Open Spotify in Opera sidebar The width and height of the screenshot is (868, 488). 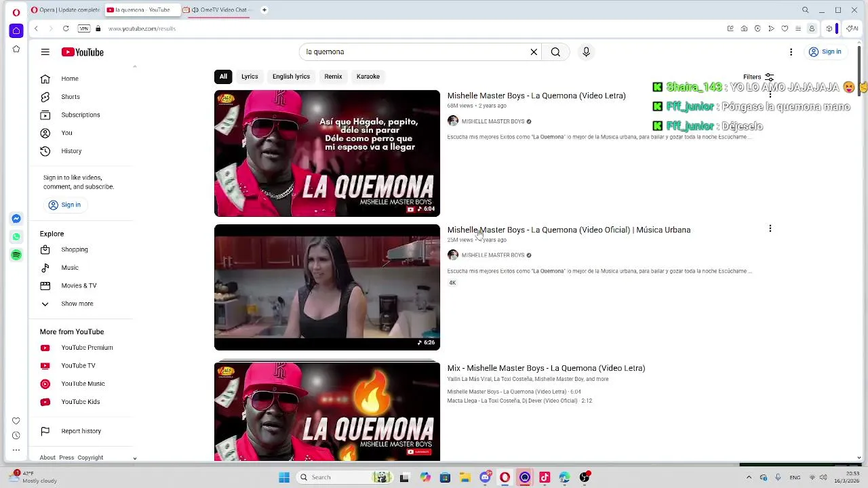[16, 255]
